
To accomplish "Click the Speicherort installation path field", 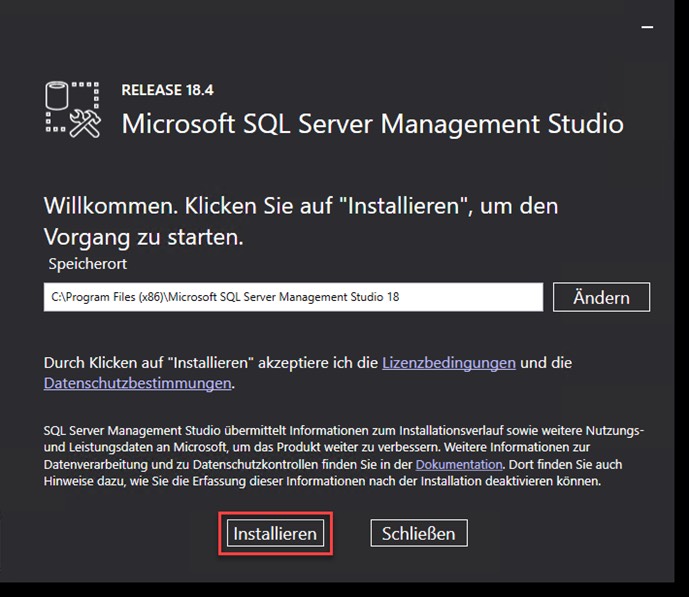I will pyautogui.click(x=293, y=297).
